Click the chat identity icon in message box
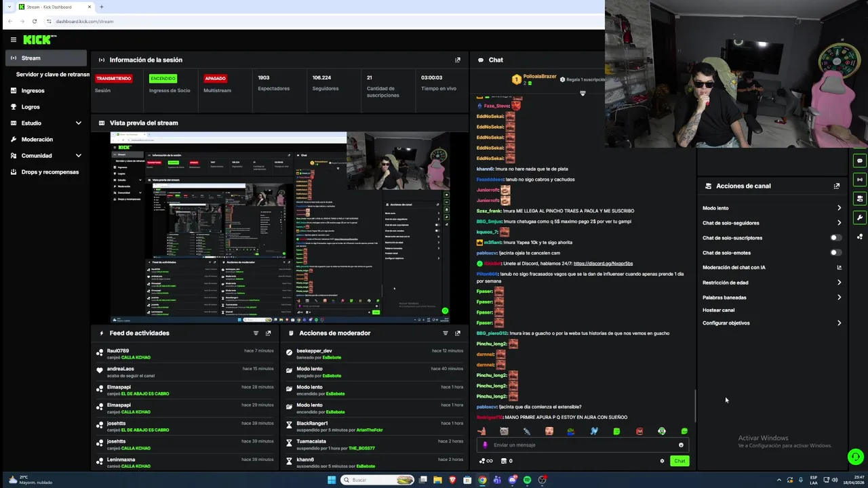 (485, 445)
